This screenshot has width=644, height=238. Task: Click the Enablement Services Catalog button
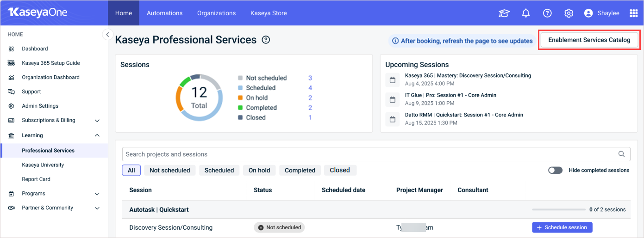(589, 40)
